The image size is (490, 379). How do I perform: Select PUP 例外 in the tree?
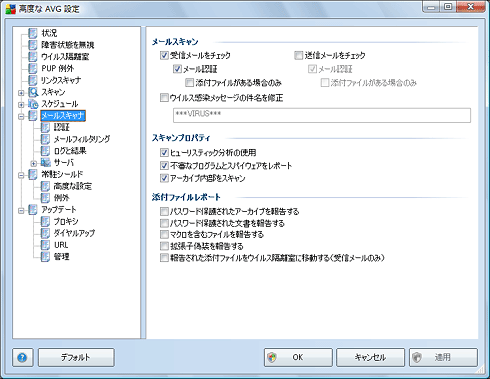(x=57, y=68)
